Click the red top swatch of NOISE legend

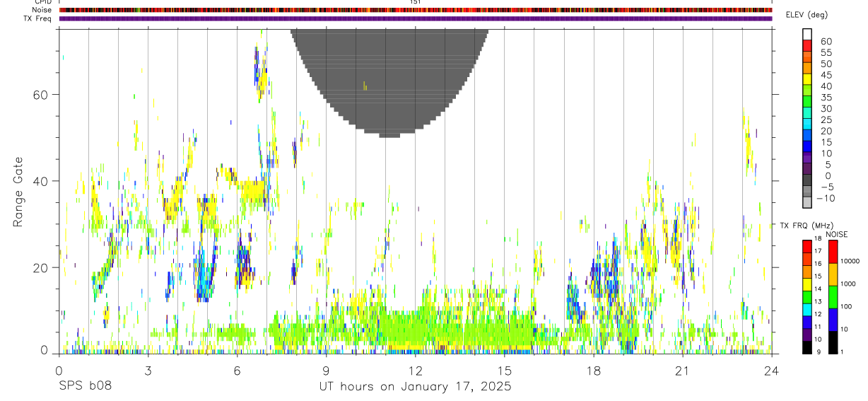click(x=833, y=252)
